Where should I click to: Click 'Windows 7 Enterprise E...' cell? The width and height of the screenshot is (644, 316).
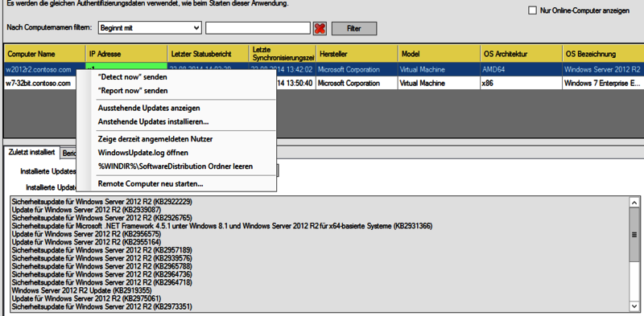pos(603,83)
